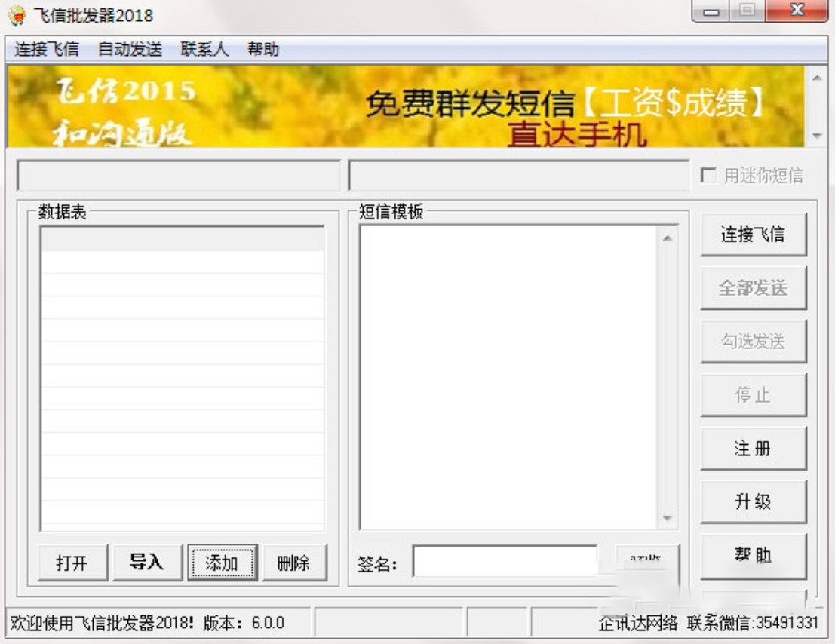
Task: Click the 添加 button
Action: [x=222, y=563]
